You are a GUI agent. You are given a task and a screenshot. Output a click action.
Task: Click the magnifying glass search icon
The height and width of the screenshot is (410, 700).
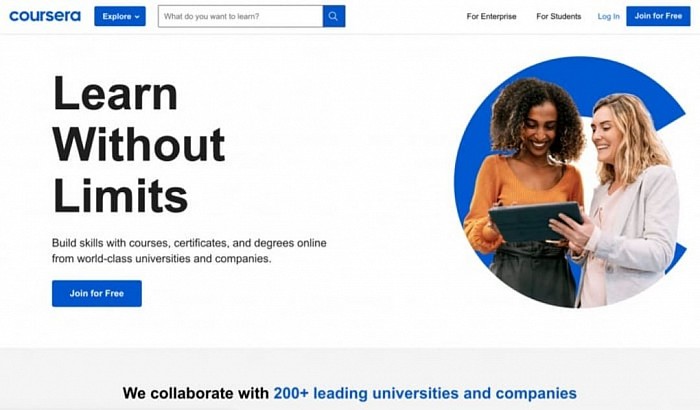click(333, 16)
